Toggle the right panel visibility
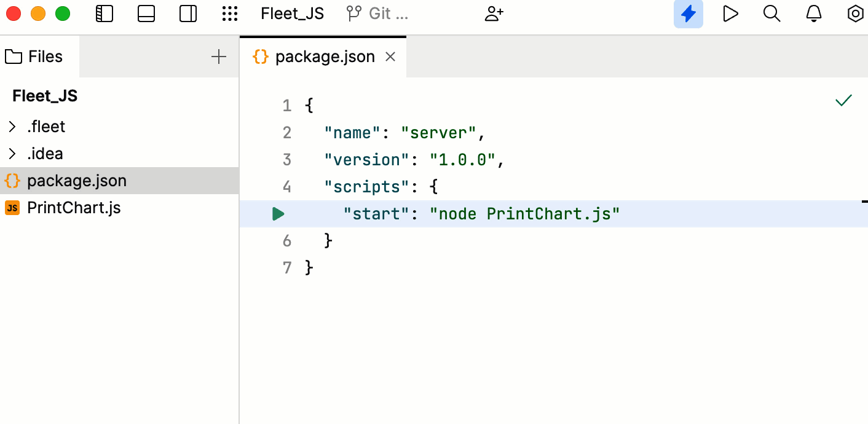868x424 pixels. 187,14
